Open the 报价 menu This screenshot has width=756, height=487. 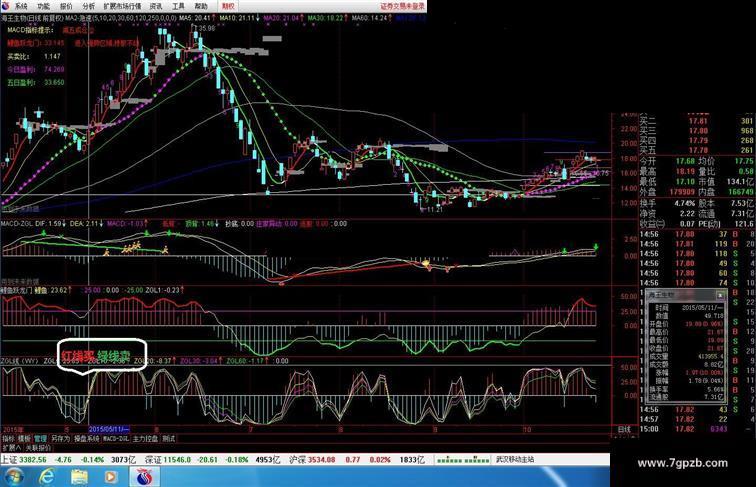click(x=66, y=6)
